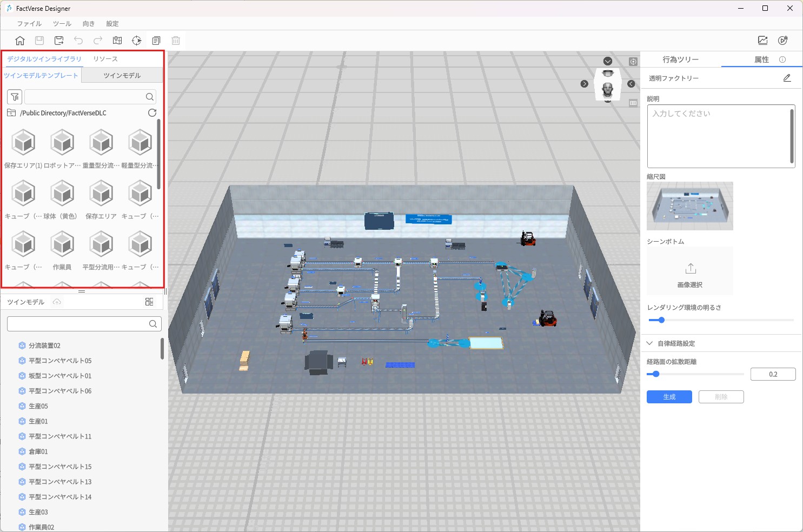
Task: Click the down arrow above the view cube
Action: pos(608,61)
